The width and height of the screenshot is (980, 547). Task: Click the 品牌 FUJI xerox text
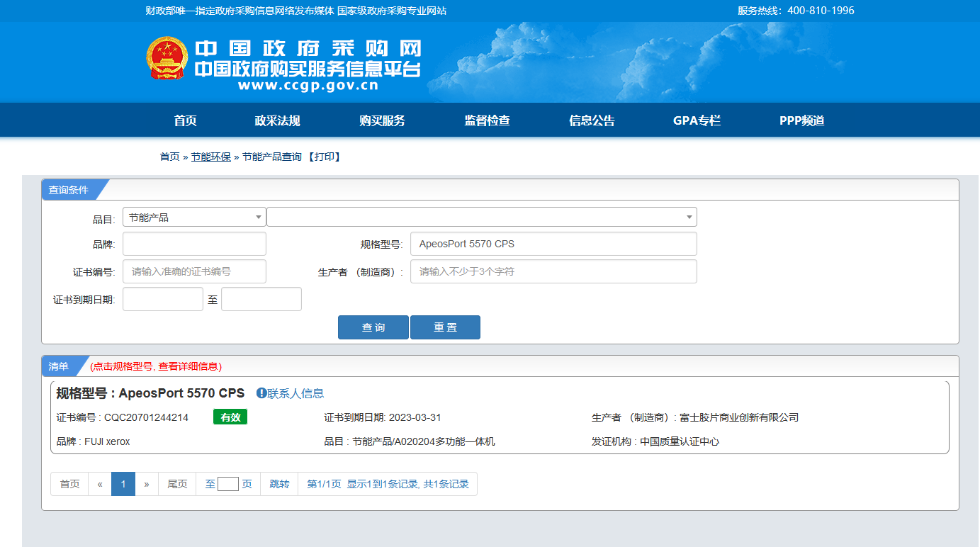coord(94,441)
